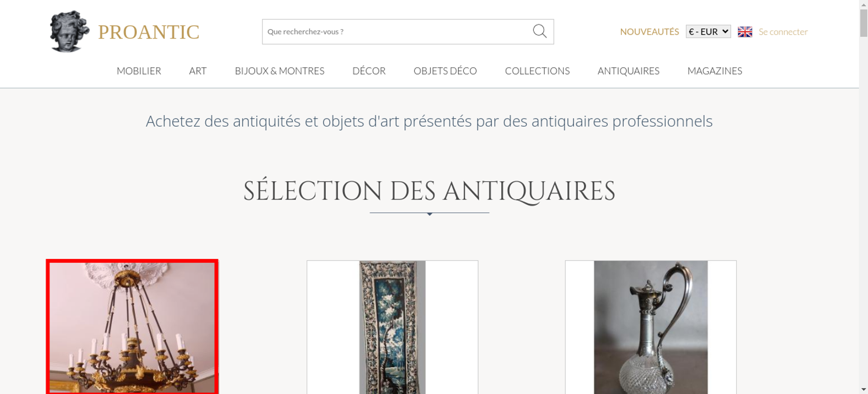Click the NOUVEAUTÉS link

coord(649,32)
